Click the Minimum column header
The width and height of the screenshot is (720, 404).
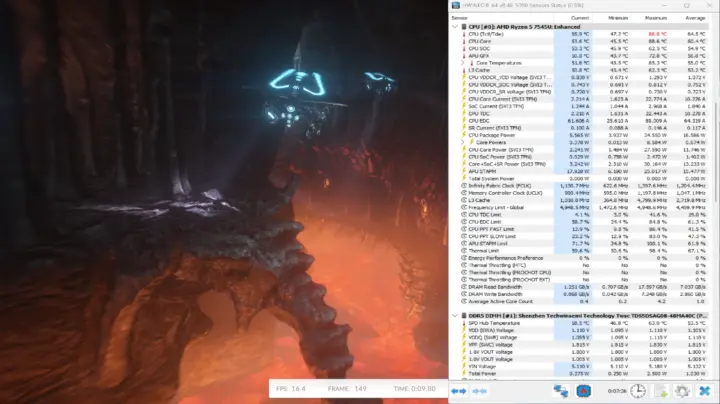(618, 18)
